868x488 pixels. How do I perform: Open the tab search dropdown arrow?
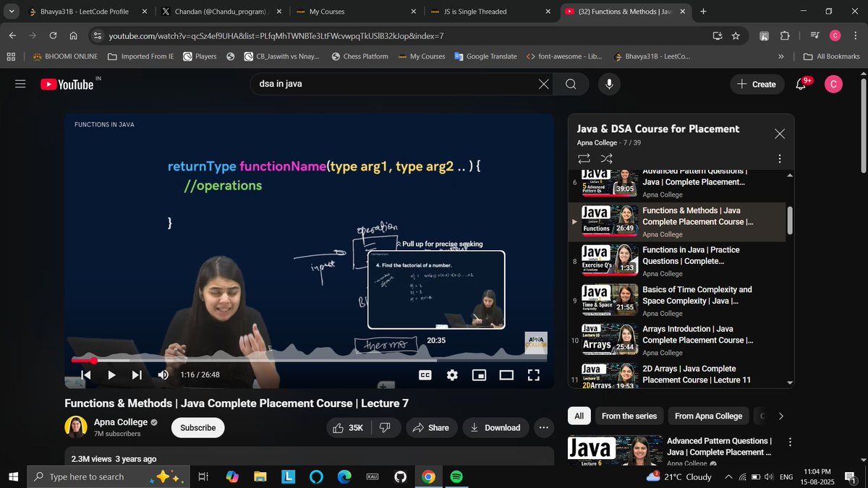10,12
